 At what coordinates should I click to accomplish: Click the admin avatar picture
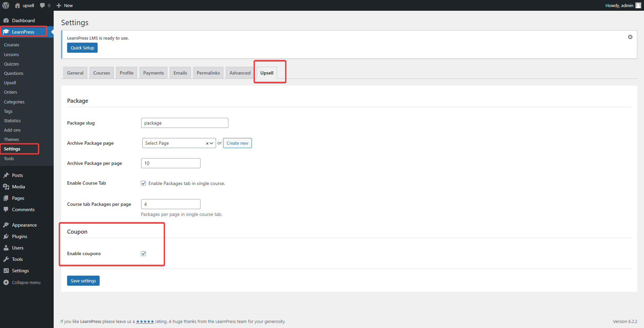click(x=638, y=5)
